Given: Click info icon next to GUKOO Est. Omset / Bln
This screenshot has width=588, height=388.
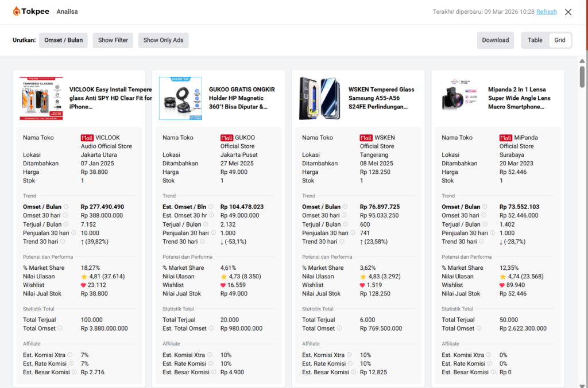Looking at the screenshot, I should [x=212, y=207].
